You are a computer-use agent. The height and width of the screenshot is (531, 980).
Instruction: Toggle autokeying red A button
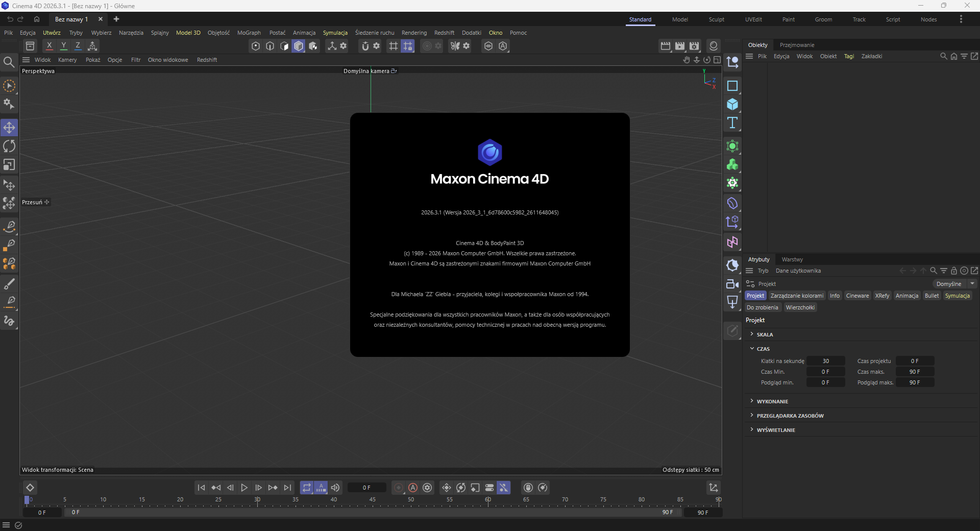click(x=413, y=488)
